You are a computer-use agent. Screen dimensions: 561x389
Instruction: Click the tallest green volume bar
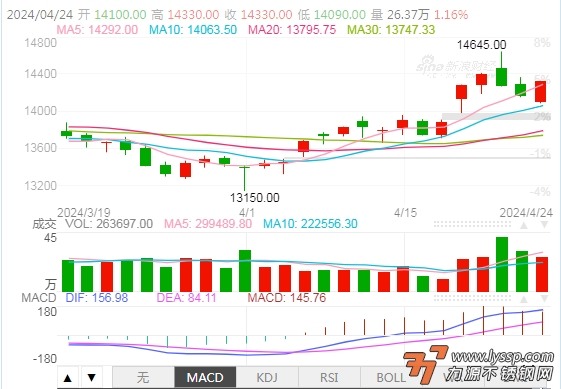coord(502,264)
